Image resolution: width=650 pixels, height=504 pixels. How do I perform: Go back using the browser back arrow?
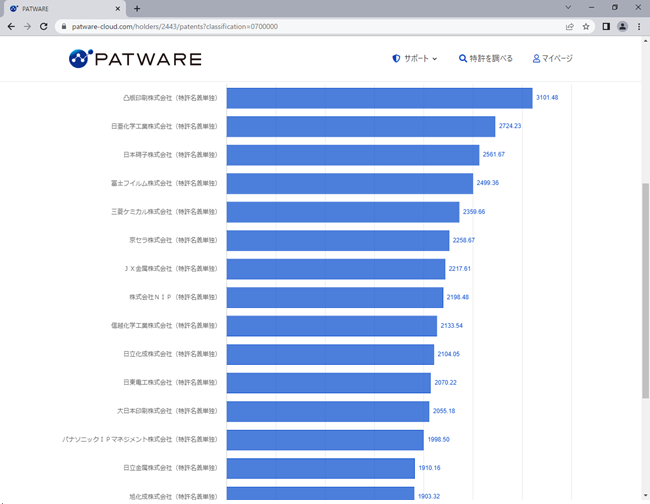[x=11, y=27]
